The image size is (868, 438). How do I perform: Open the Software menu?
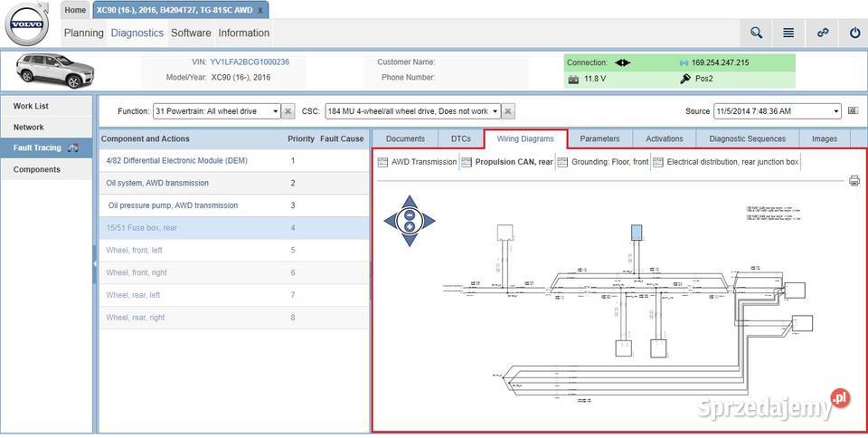(191, 33)
